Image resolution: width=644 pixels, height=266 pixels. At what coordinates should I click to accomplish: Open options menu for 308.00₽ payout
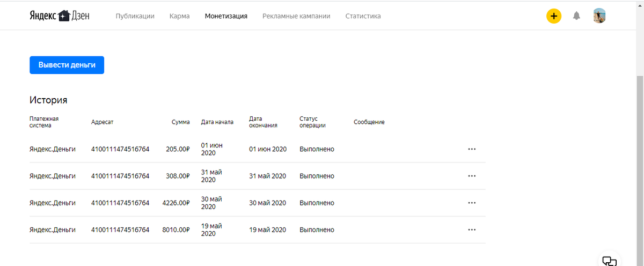point(472,176)
